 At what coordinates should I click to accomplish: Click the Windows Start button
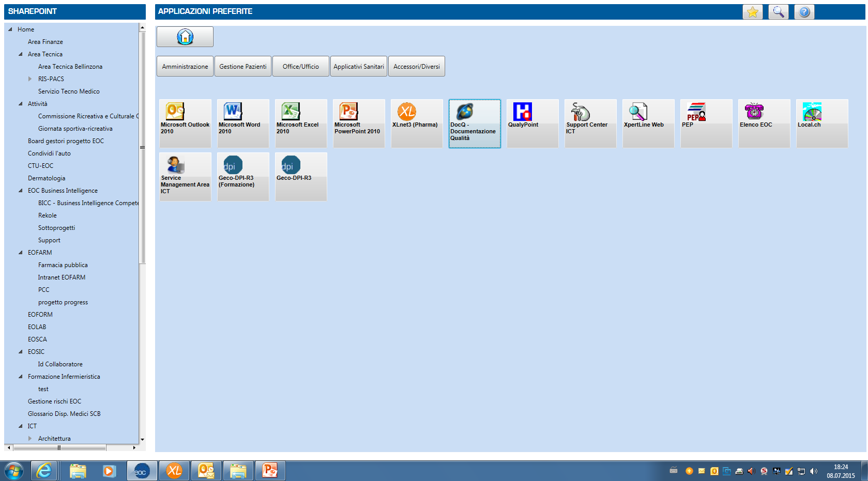click(14, 471)
